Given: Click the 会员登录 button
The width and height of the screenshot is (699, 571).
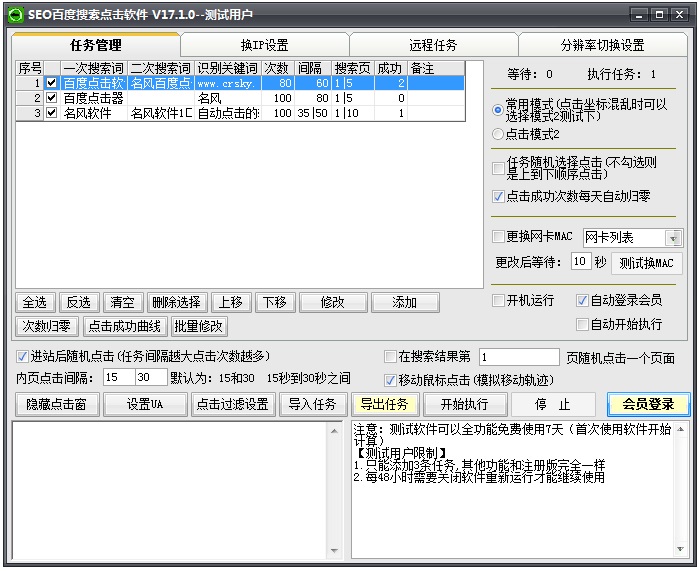Looking at the screenshot, I should (x=648, y=404).
